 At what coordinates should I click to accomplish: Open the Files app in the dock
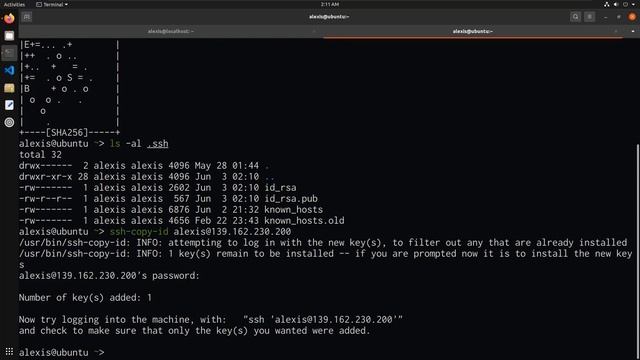click(x=9, y=36)
